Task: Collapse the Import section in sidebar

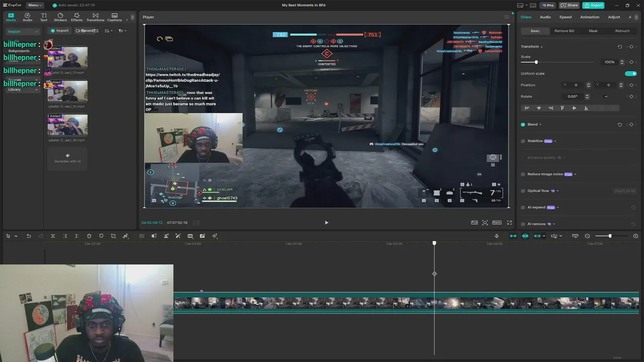Action: click(x=22, y=32)
